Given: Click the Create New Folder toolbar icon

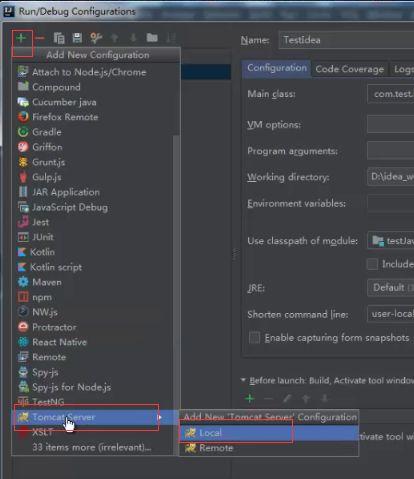Looking at the screenshot, I should pyautogui.click(x=152, y=38).
